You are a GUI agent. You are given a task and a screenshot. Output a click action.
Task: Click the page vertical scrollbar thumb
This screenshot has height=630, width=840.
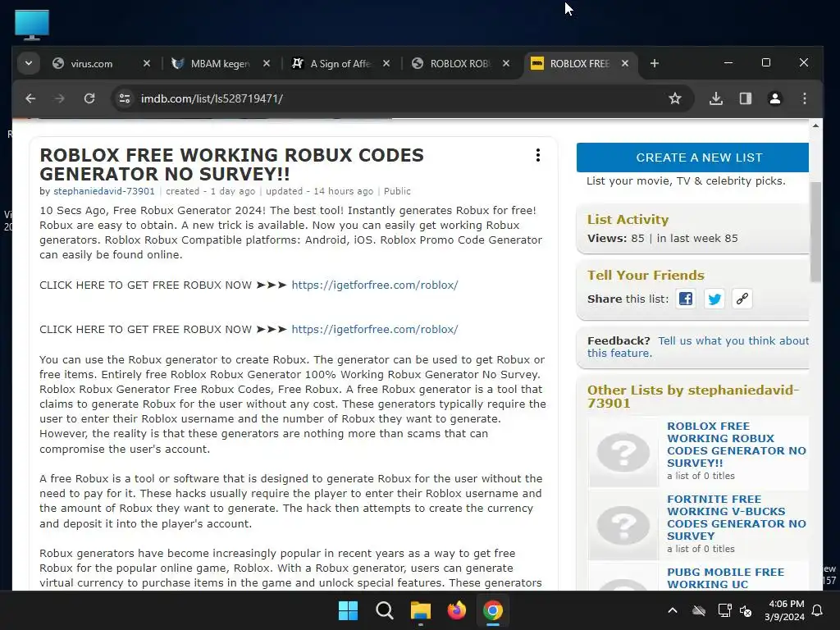815,231
